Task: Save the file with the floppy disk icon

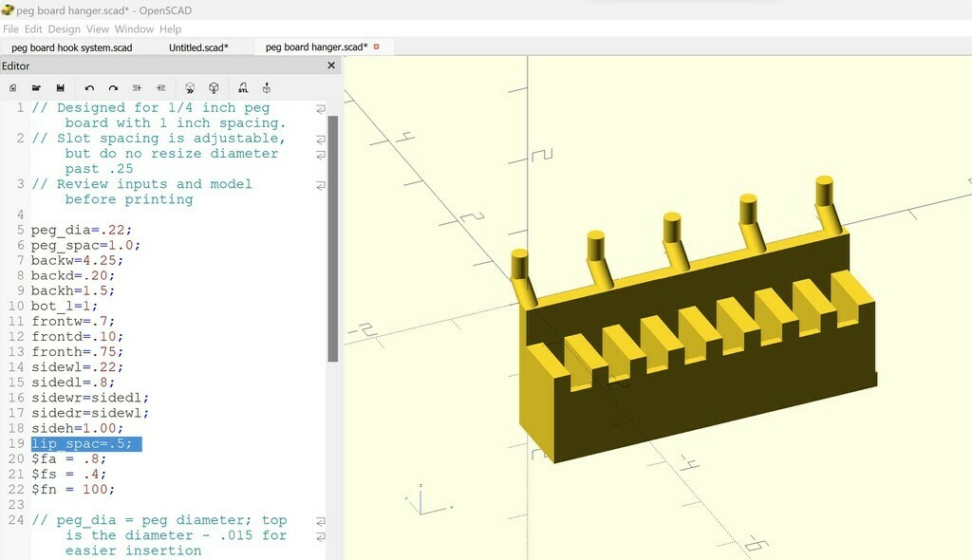Action: tap(61, 87)
